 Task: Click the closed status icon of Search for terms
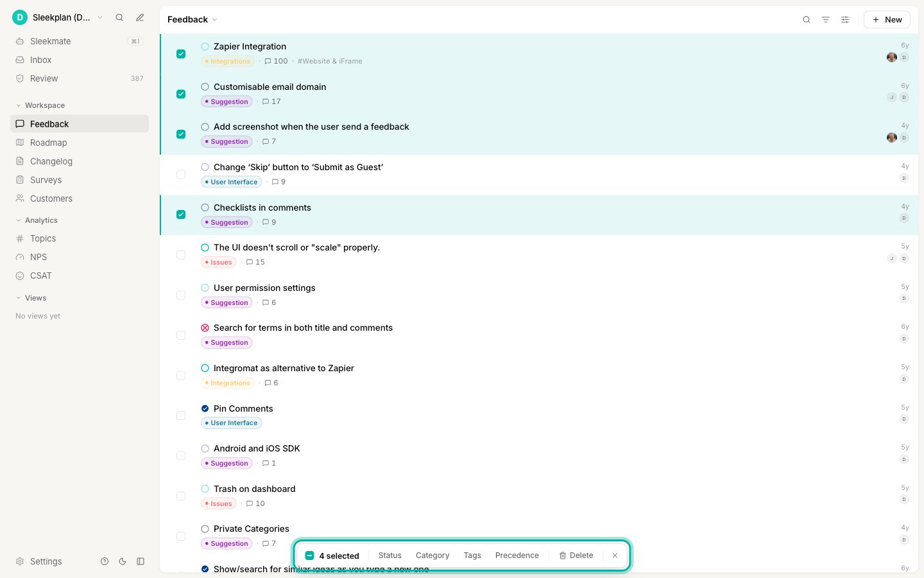(x=205, y=328)
